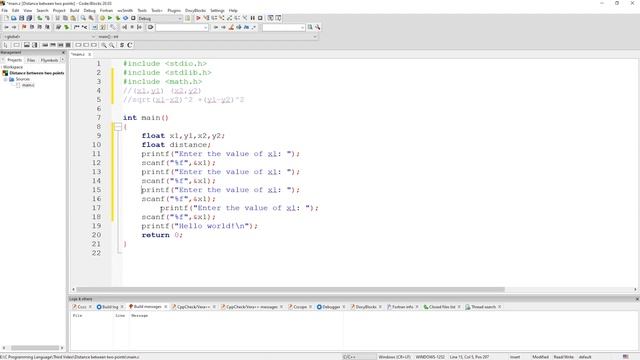Jump back with the left arrow icon

pyautogui.click(x=6, y=27)
